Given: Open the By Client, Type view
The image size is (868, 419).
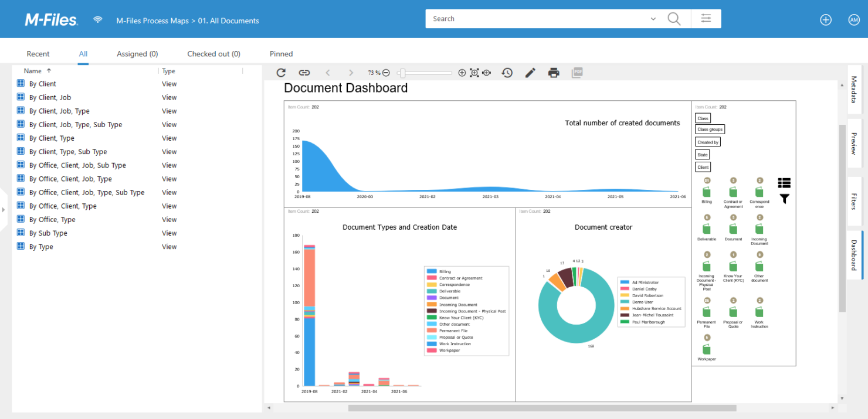Looking at the screenshot, I should pyautogui.click(x=53, y=138).
